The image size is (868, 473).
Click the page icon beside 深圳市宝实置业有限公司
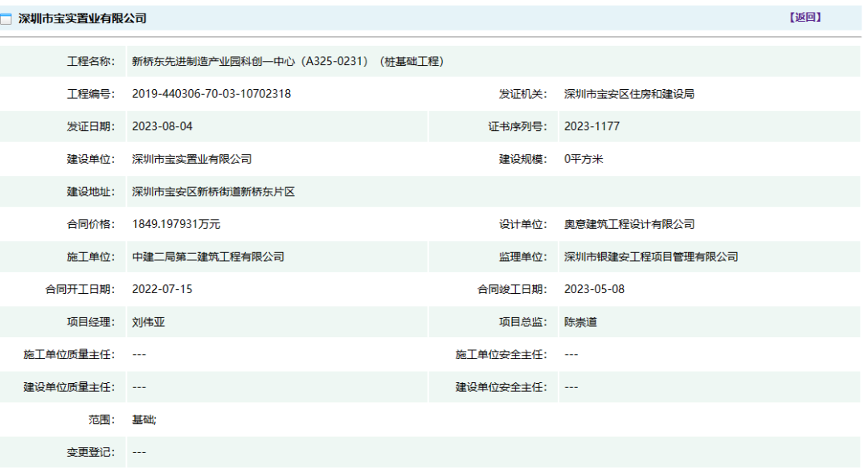click(x=6, y=19)
